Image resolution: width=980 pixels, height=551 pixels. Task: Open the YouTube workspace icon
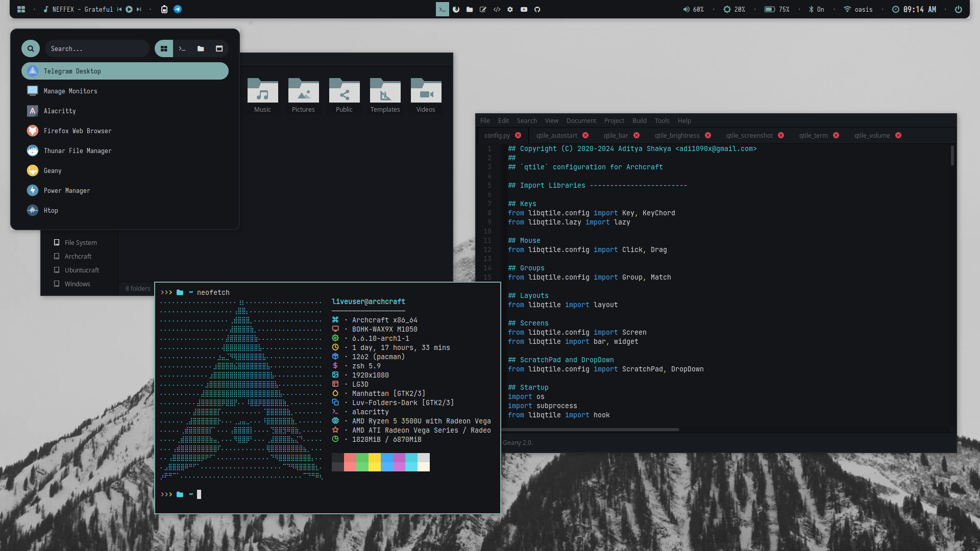coord(524,9)
